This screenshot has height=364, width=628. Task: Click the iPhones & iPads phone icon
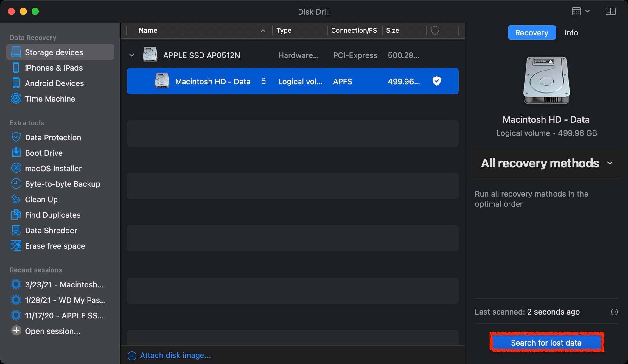[16, 68]
